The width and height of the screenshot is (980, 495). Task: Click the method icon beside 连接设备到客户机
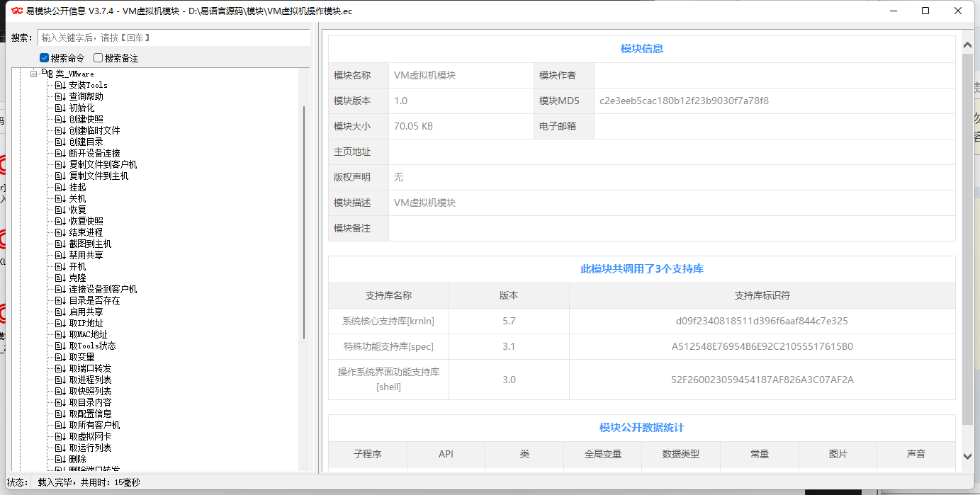60,289
